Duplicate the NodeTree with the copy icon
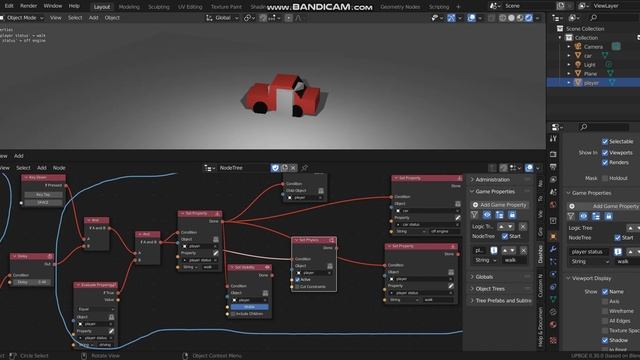 284,168
